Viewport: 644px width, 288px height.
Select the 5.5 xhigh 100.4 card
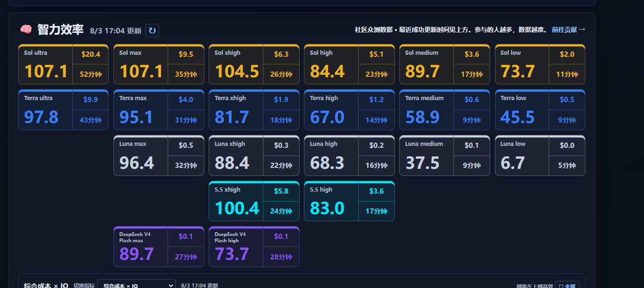point(254,201)
